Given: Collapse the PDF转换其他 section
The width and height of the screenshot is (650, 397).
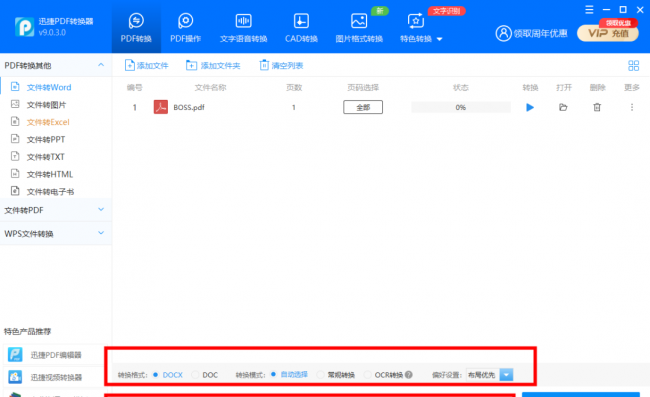Looking at the screenshot, I should (x=101, y=65).
